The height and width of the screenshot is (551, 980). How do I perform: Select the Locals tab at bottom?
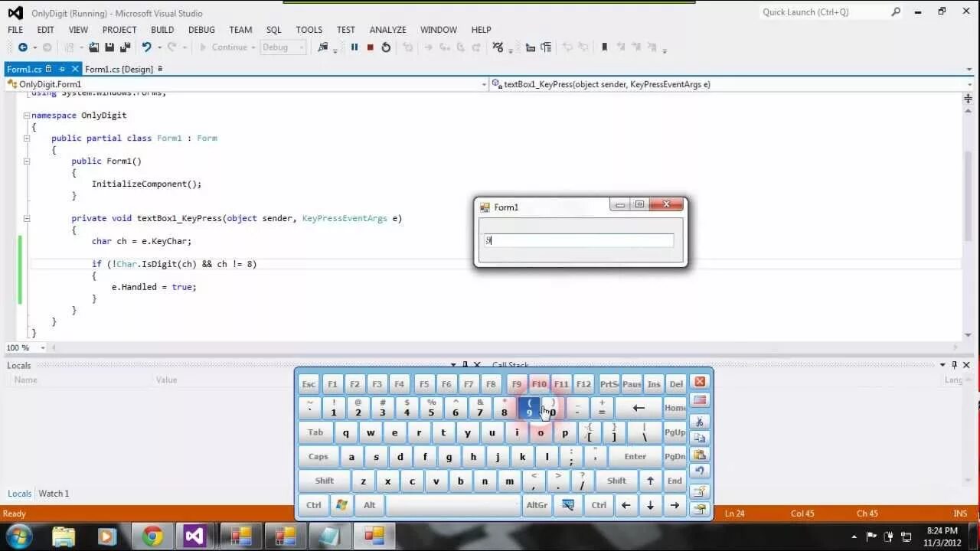pyautogui.click(x=19, y=494)
